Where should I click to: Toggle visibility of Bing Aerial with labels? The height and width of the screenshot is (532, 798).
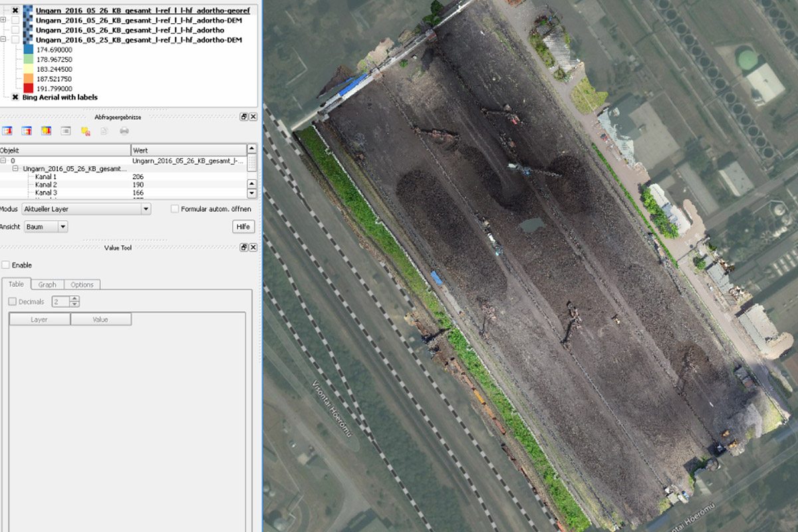[15, 97]
